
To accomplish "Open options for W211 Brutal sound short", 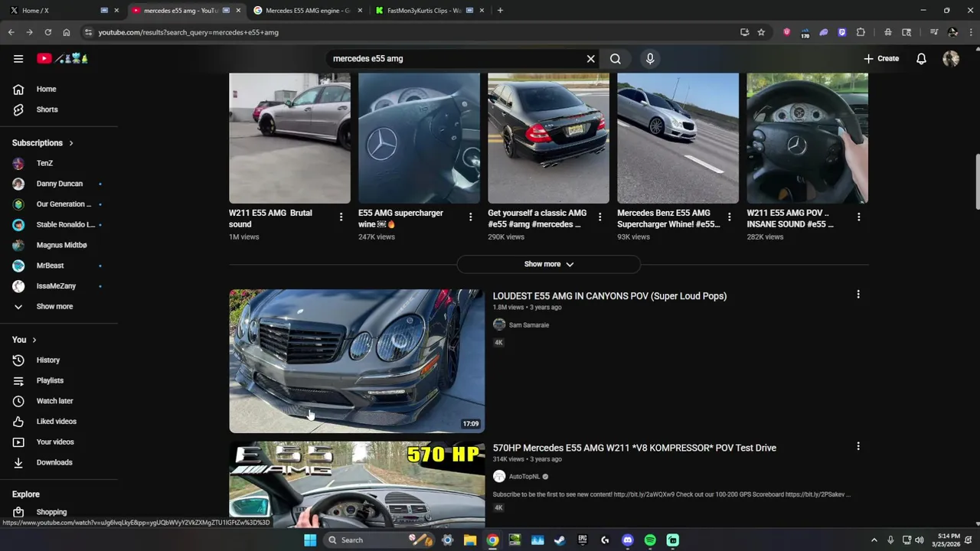I will pos(341,217).
